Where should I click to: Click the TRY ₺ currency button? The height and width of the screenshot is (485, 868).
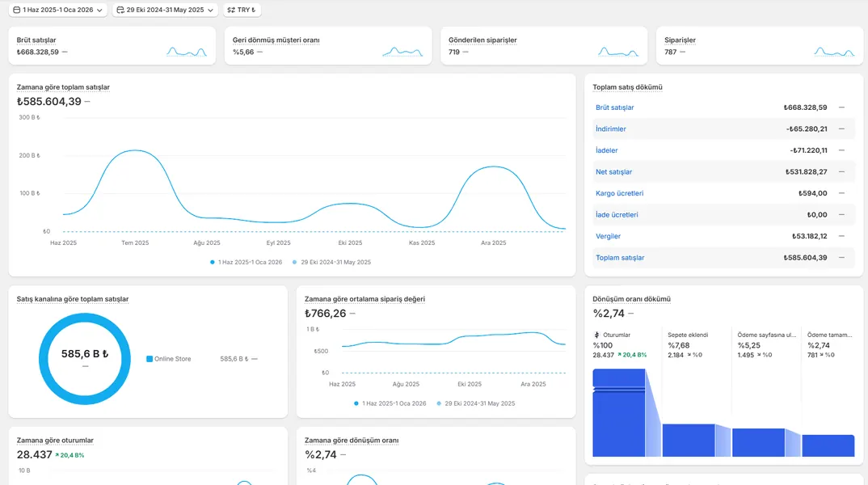tap(242, 10)
